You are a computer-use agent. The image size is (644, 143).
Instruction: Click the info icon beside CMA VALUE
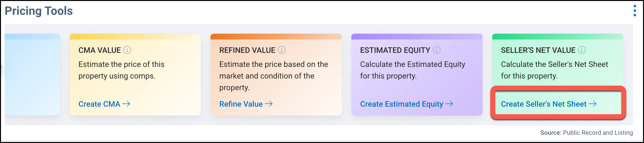click(x=127, y=50)
